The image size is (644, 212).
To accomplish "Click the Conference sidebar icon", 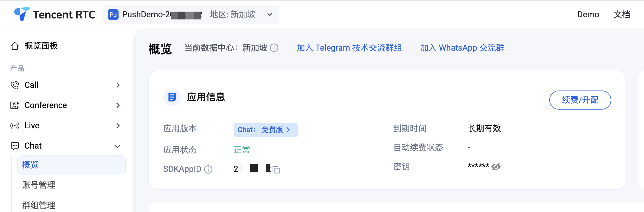I will tap(15, 105).
